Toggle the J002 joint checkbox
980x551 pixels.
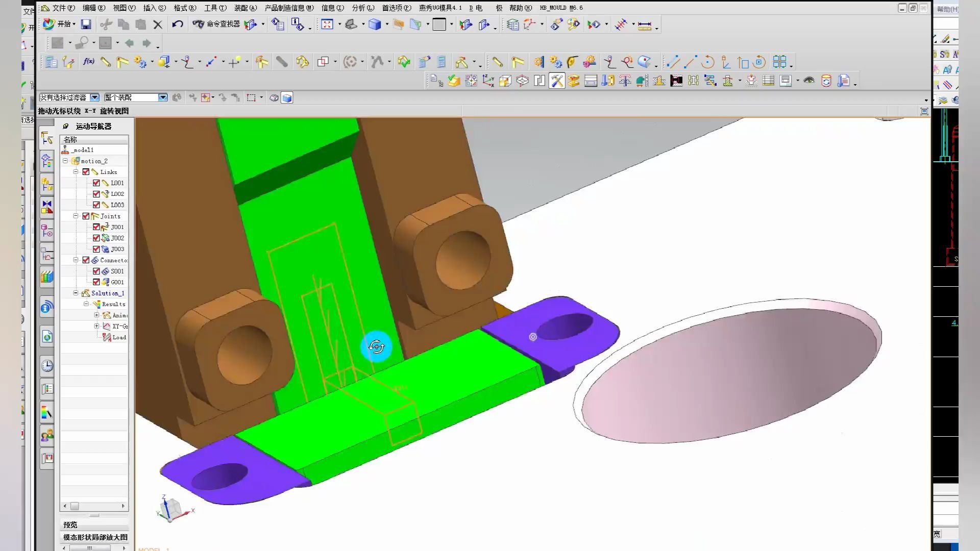pos(96,238)
